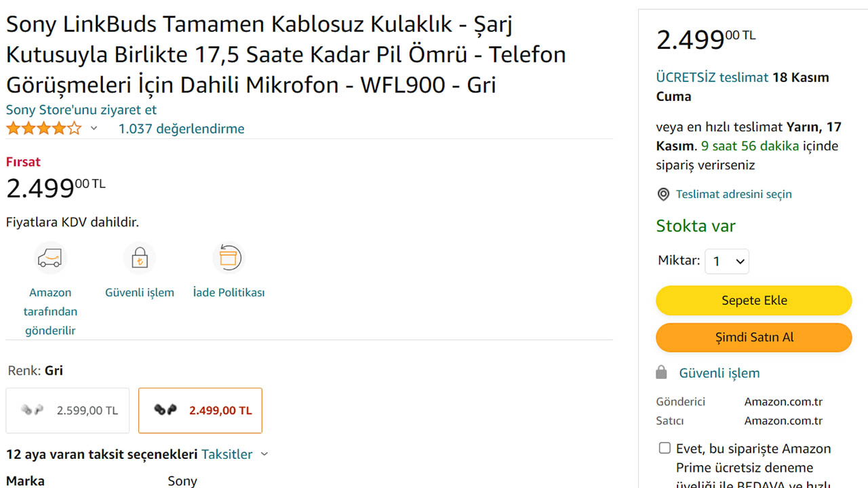This screenshot has height=488, width=868.
Task: Click the Güvenli işlem link beside padlock
Action: click(719, 373)
